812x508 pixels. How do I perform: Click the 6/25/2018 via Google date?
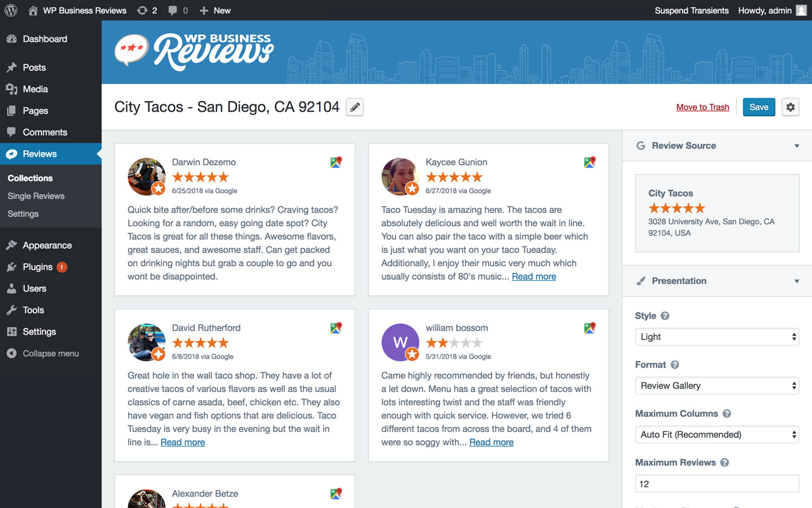click(x=204, y=191)
